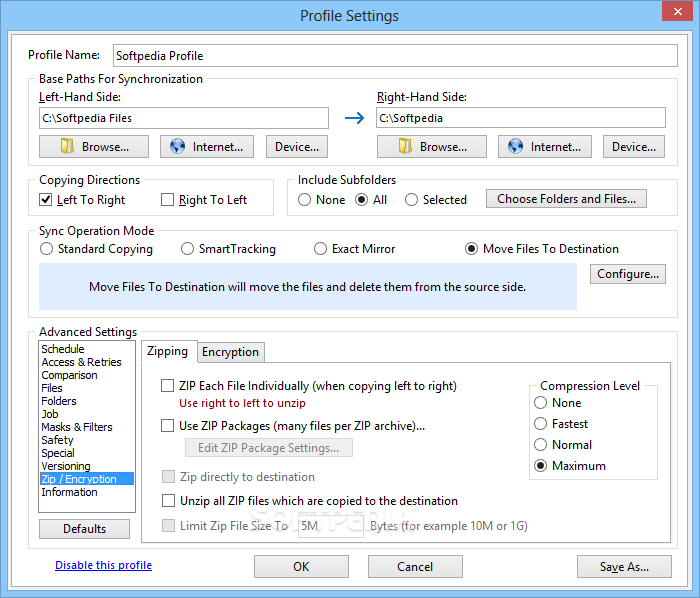Image resolution: width=700 pixels, height=598 pixels.
Task: Click the Cancel button
Action: click(x=415, y=566)
